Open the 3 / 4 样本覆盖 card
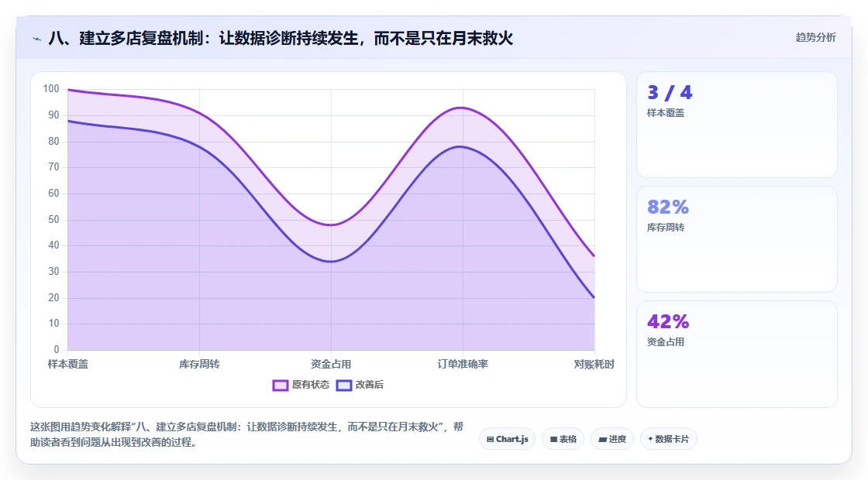 [x=737, y=125]
